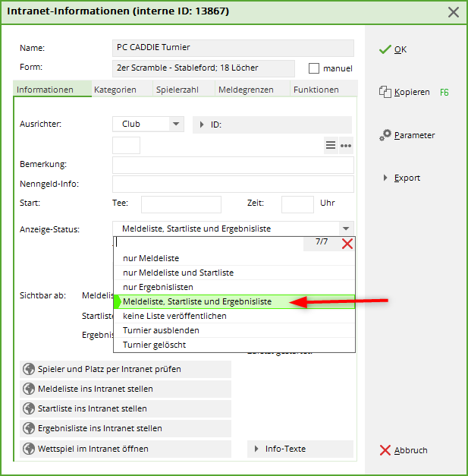Cancel with the Abbruch button label
This screenshot has width=468, height=476.
click(x=410, y=450)
